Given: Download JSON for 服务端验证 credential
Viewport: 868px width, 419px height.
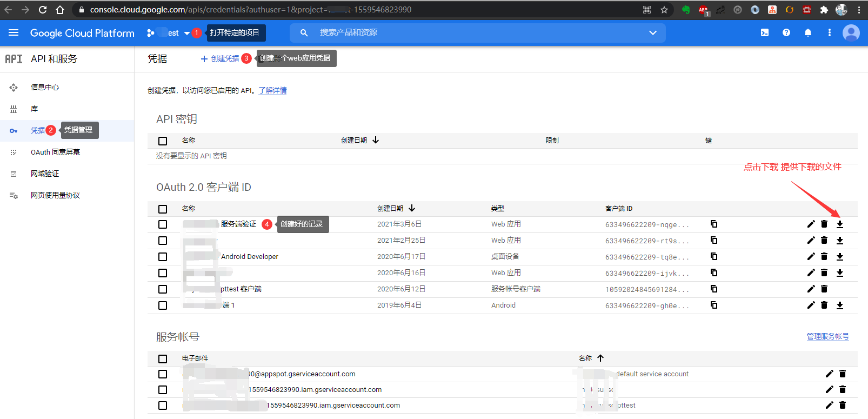Looking at the screenshot, I should point(840,224).
